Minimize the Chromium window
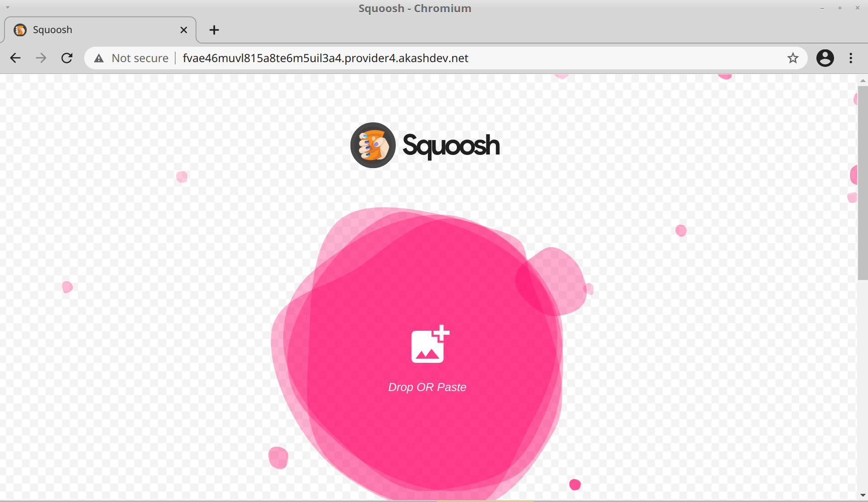Screen dimensions: 868x502 click(x=822, y=8)
